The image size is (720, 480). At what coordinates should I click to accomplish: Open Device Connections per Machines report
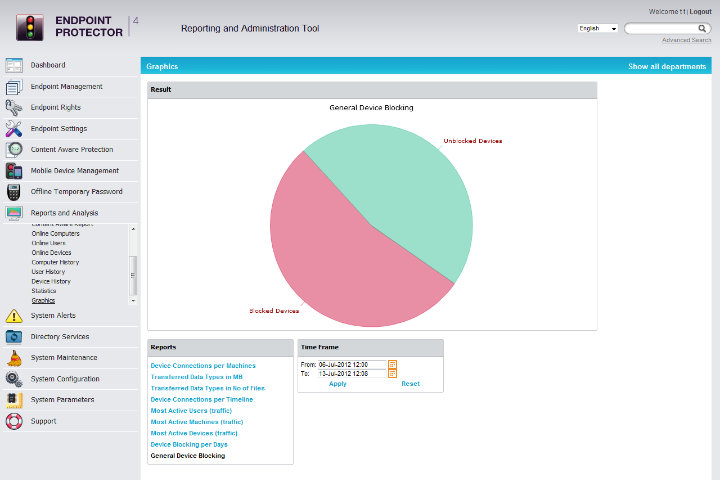[x=203, y=366]
